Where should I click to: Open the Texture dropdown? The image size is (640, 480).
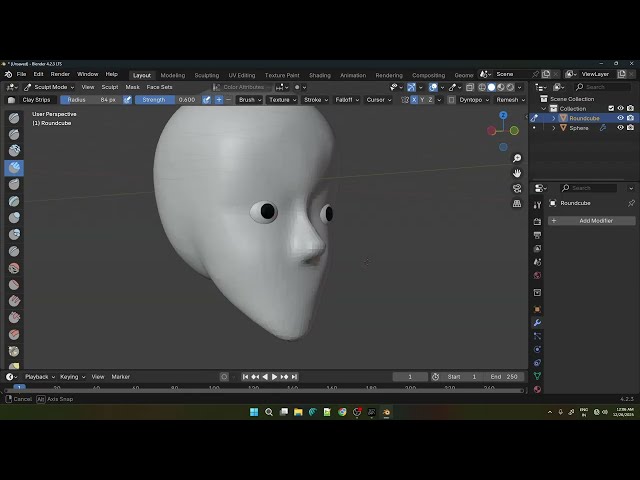pyautogui.click(x=282, y=100)
